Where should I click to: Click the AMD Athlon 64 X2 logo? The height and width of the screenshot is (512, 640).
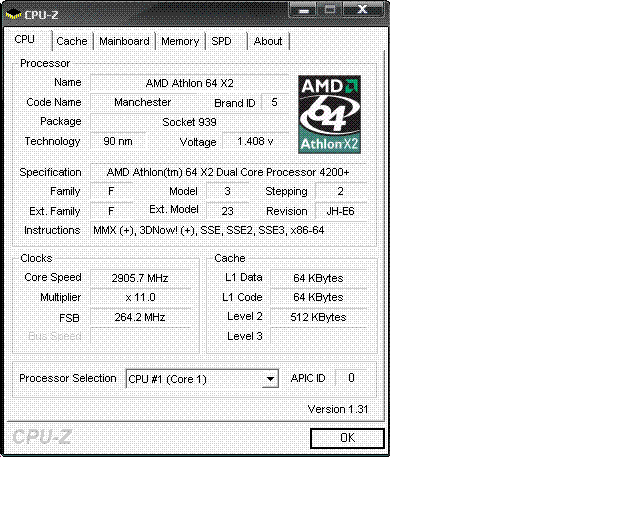pyautogui.click(x=329, y=114)
